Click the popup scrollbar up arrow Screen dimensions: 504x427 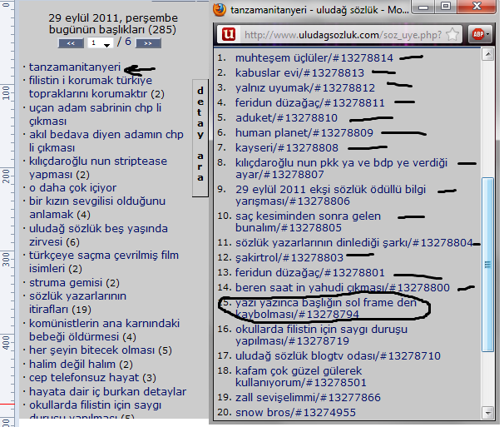[488, 54]
